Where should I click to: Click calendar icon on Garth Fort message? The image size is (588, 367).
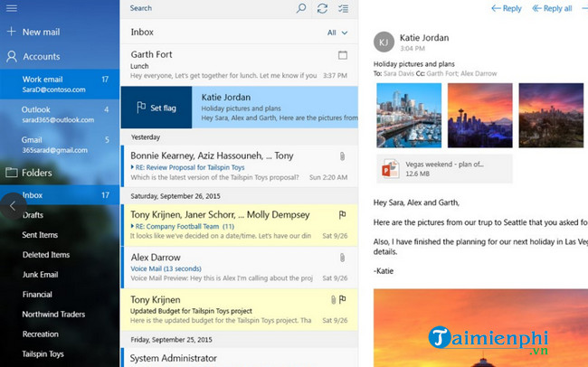[342, 55]
